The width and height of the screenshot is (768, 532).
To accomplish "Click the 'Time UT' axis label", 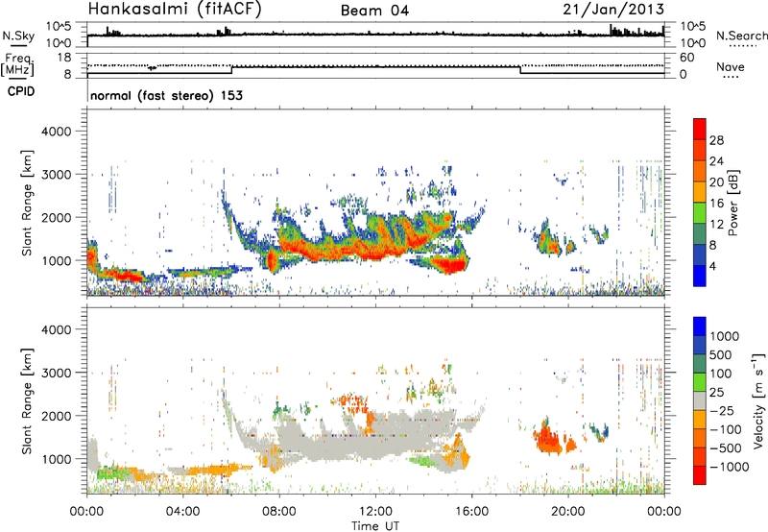I will point(375,526).
